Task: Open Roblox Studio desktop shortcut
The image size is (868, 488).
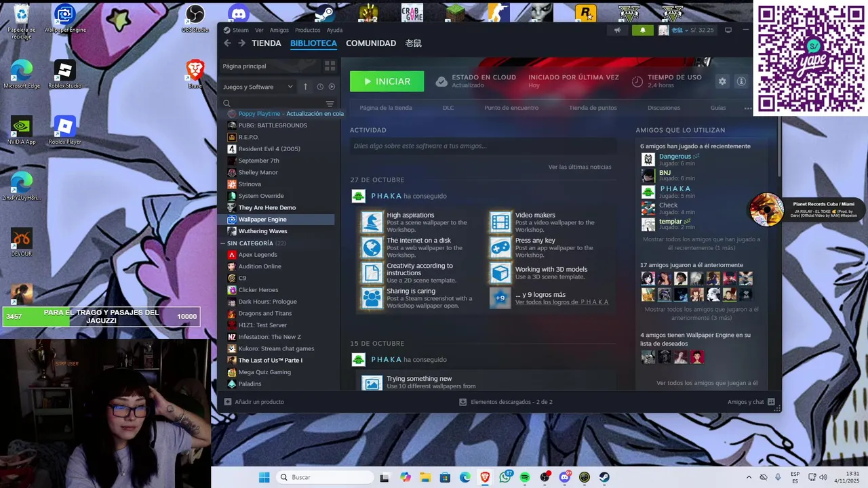Action: click(x=64, y=75)
